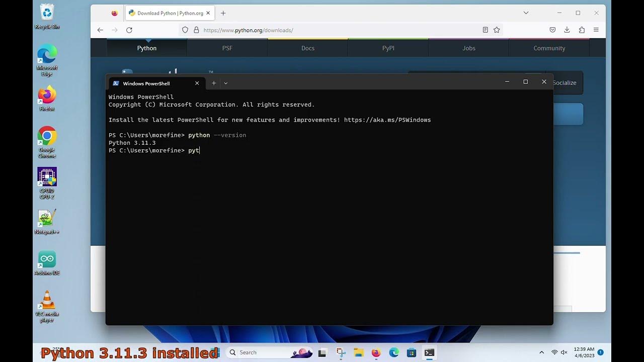Screen dimensions: 644x362
Task: Expand the Firefox list all tabs chevron
Action: tap(526, 13)
